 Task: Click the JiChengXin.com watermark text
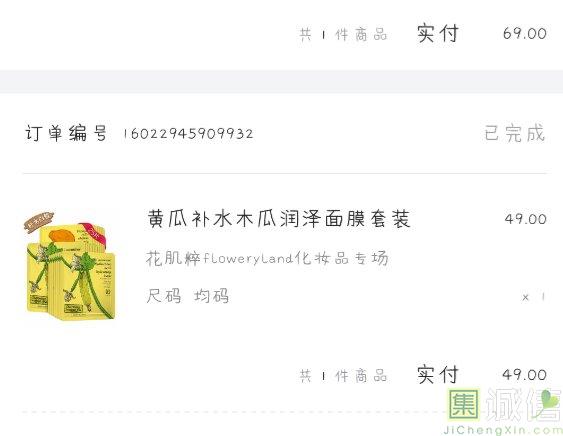pos(503,430)
